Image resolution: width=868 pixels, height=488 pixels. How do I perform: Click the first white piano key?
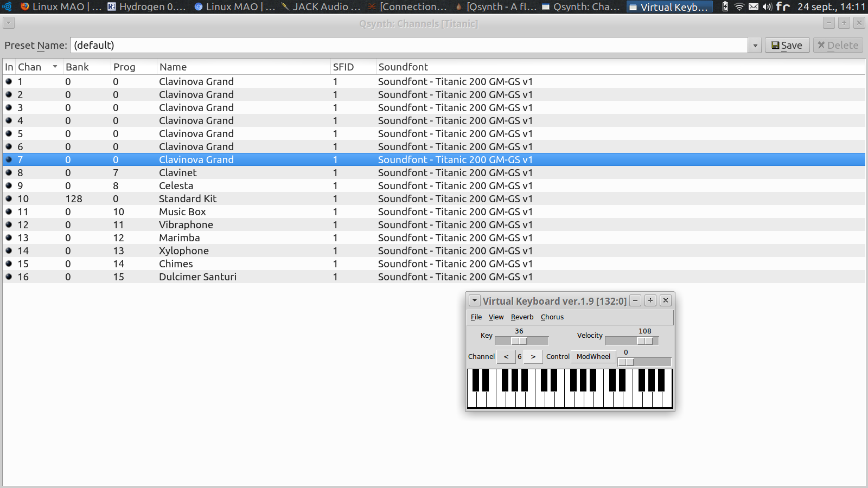point(472,400)
